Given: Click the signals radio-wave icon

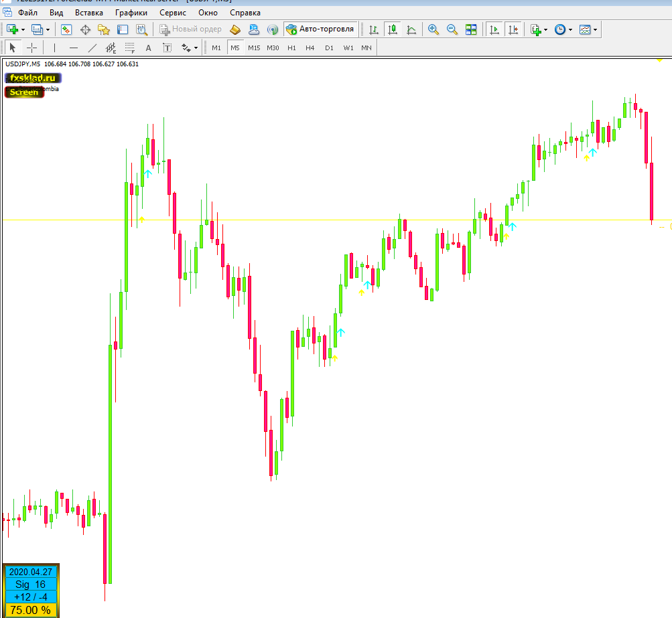Looking at the screenshot, I should pos(273,29).
